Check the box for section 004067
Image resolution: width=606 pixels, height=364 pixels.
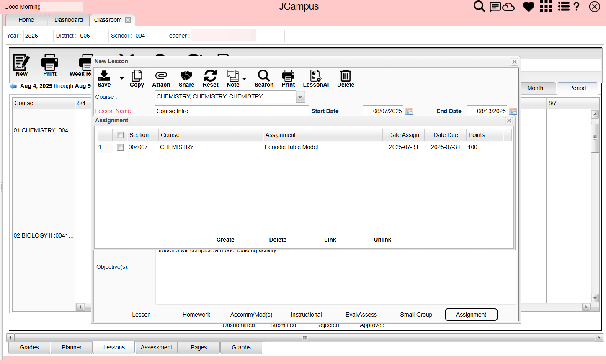pos(120,147)
